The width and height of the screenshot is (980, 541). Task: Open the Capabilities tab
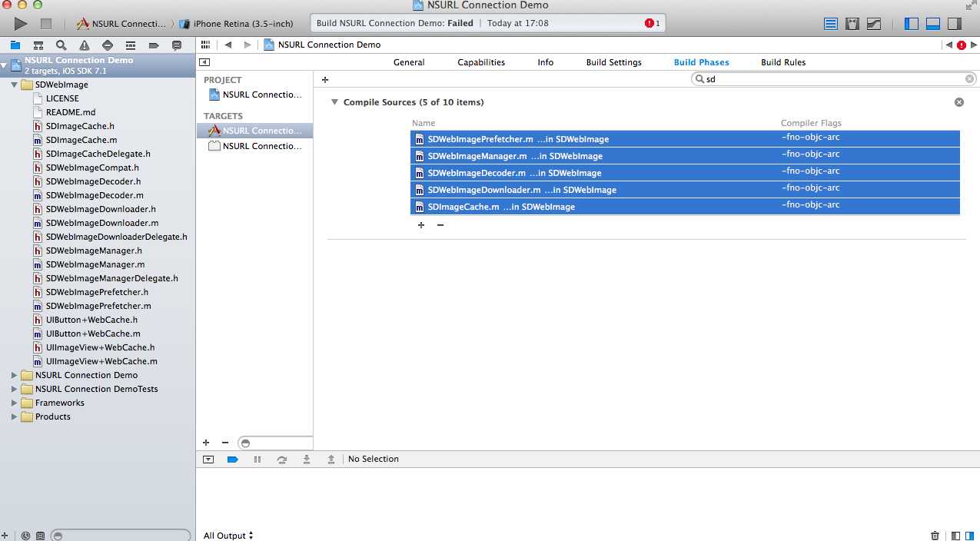481,62
